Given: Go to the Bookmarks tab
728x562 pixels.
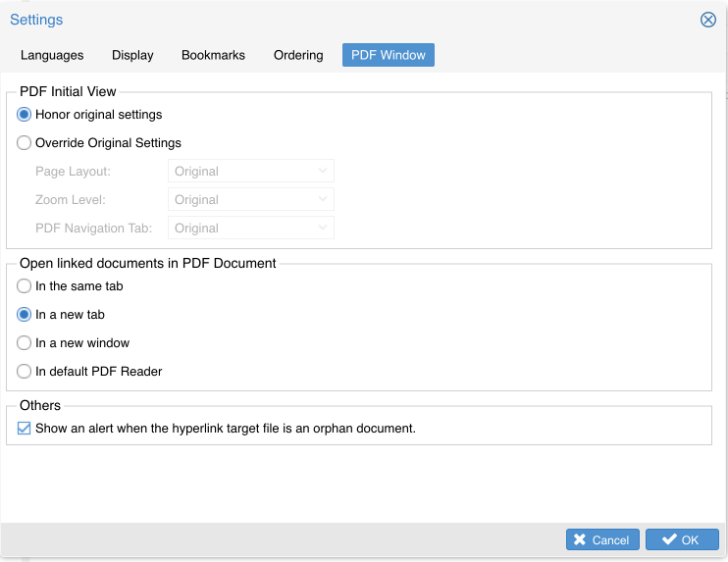Looking at the screenshot, I should (213, 55).
